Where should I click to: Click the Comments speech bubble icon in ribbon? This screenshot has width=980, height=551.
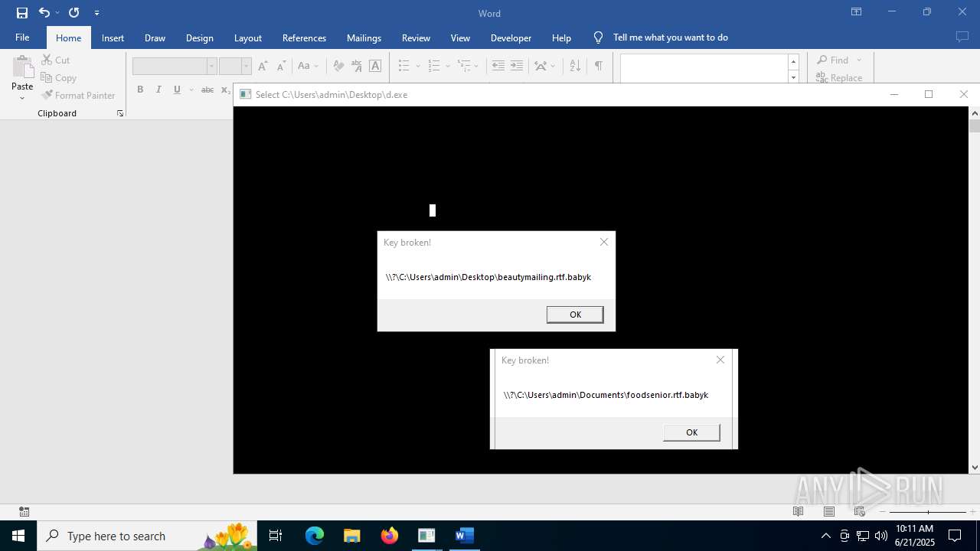coord(962,37)
